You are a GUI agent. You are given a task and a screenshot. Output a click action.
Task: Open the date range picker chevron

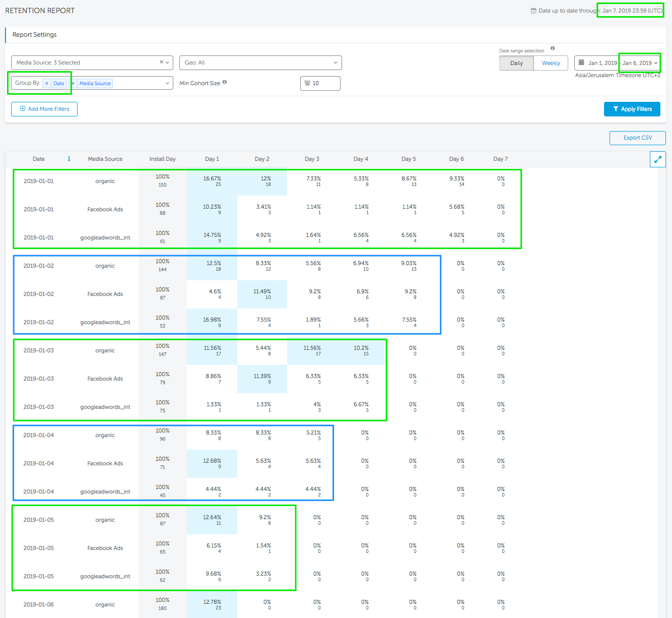[x=655, y=63]
